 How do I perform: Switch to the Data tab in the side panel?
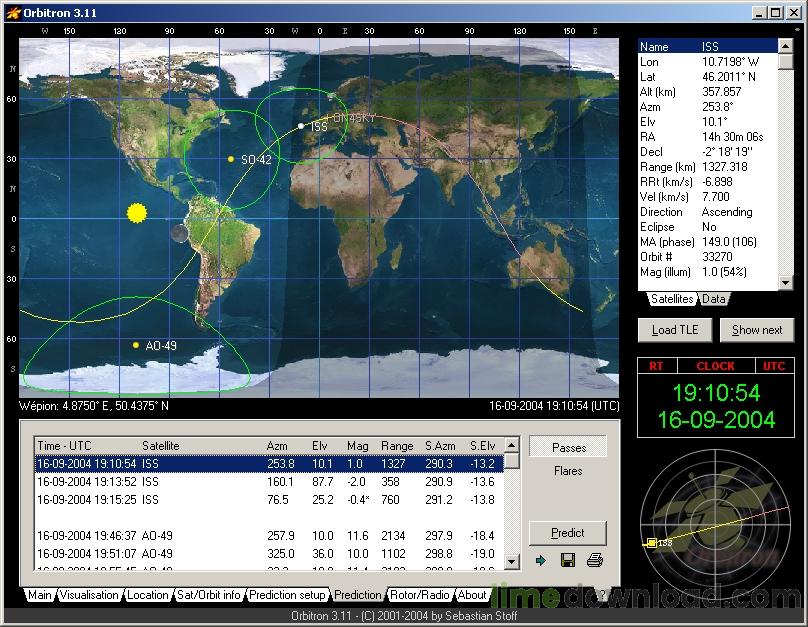[714, 299]
